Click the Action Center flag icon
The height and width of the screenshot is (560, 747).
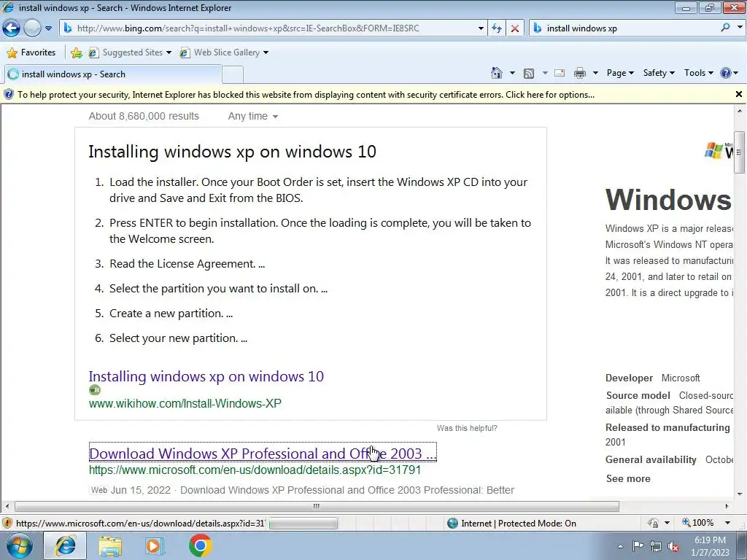(638, 546)
